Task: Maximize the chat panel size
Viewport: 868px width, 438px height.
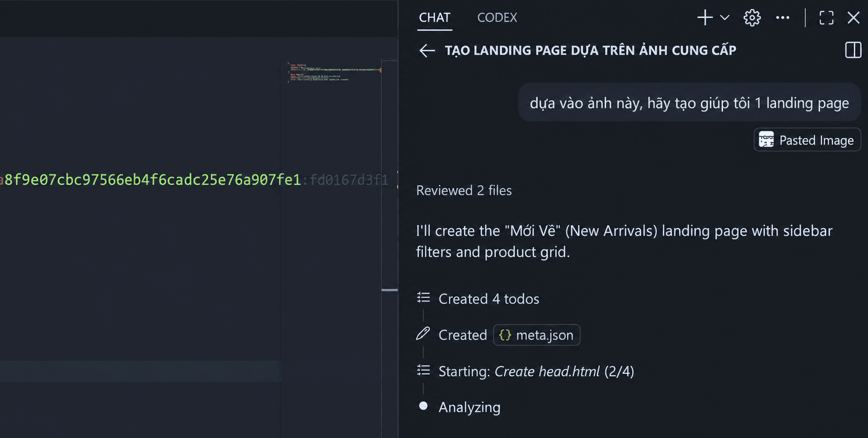Action: [x=826, y=18]
